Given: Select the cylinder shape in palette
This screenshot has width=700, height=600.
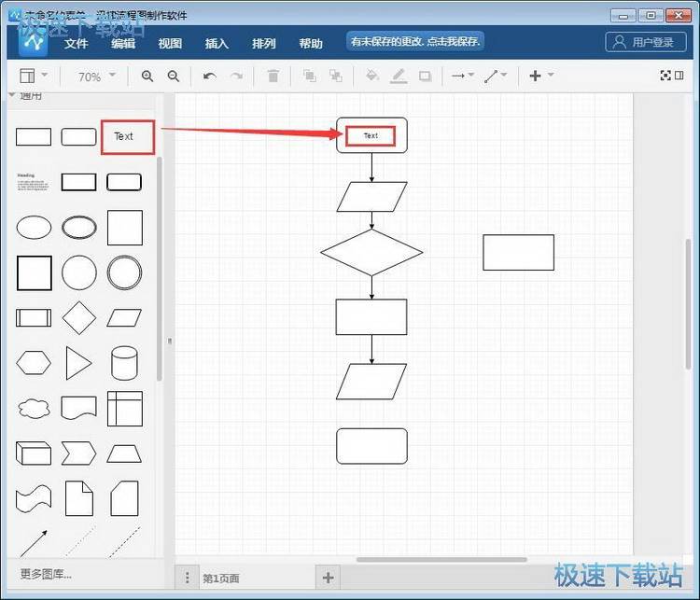Looking at the screenshot, I should tap(124, 363).
